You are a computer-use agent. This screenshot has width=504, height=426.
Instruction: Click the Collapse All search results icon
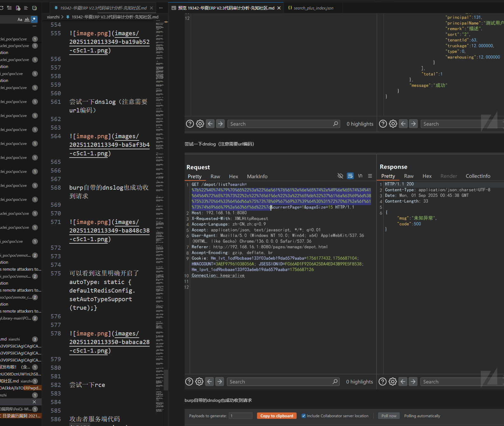click(34, 8)
